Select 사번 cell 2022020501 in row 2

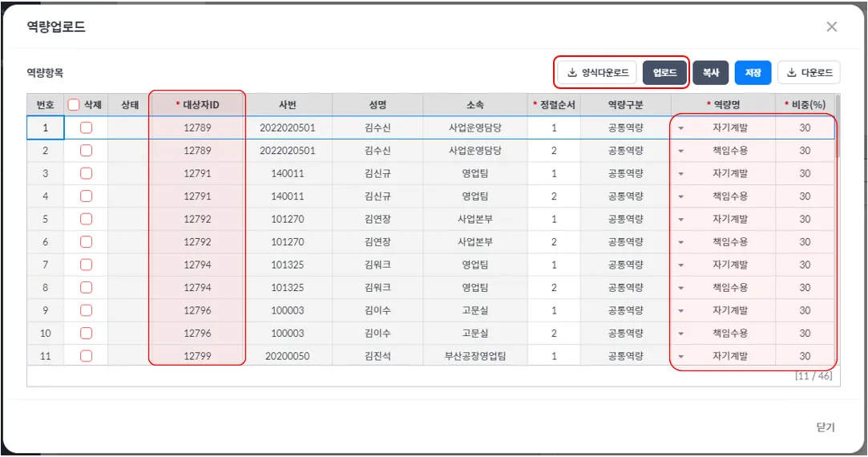tap(288, 151)
